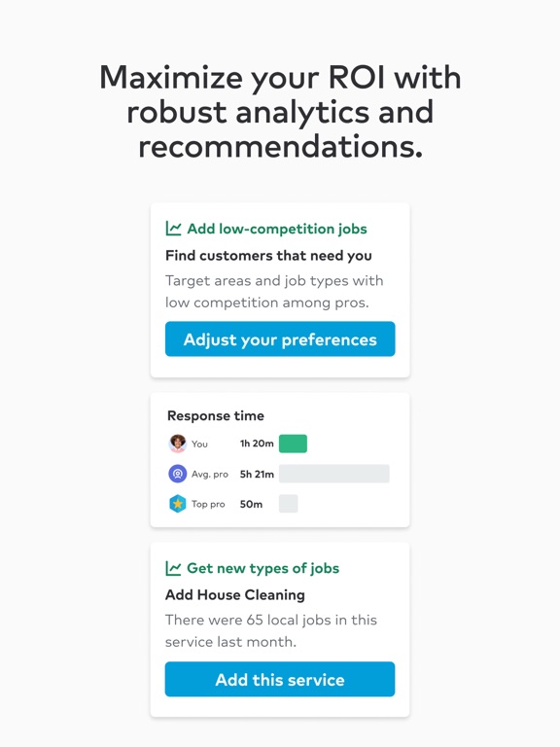This screenshot has width=560, height=747.
Task: Click the small gray Top pro bar
Action: coord(289,504)
